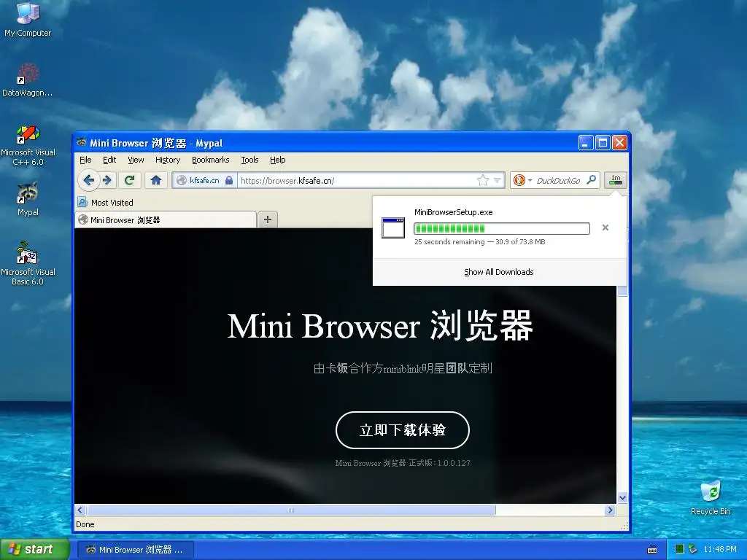Image resolution: width=747 pixels, height=560 pixels.
Task: Open the Most Visited bookmarks folder
Action: 106,203
